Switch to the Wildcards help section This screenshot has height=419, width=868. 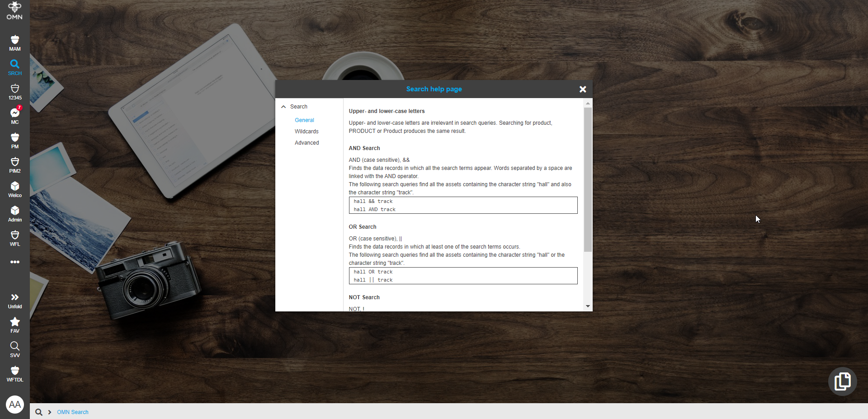(307, 131)
